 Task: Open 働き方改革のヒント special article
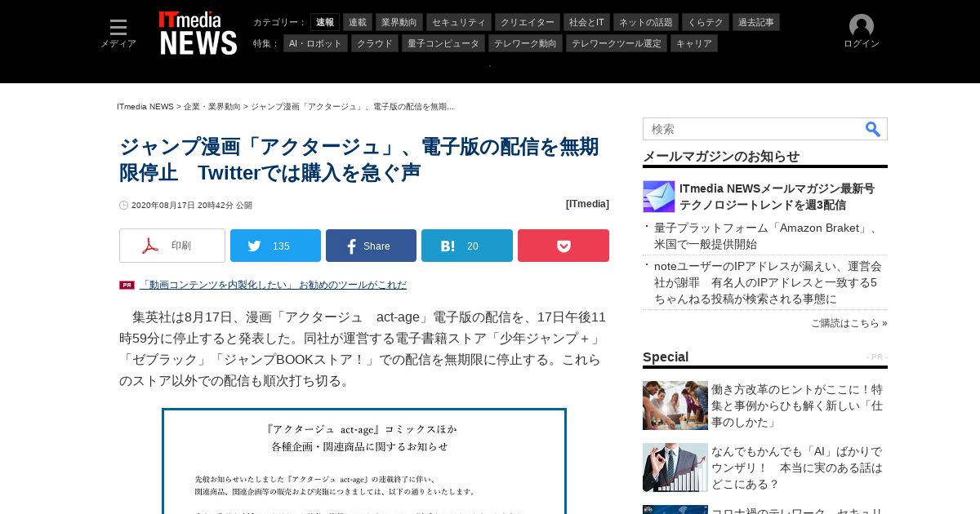click(797, 405)
